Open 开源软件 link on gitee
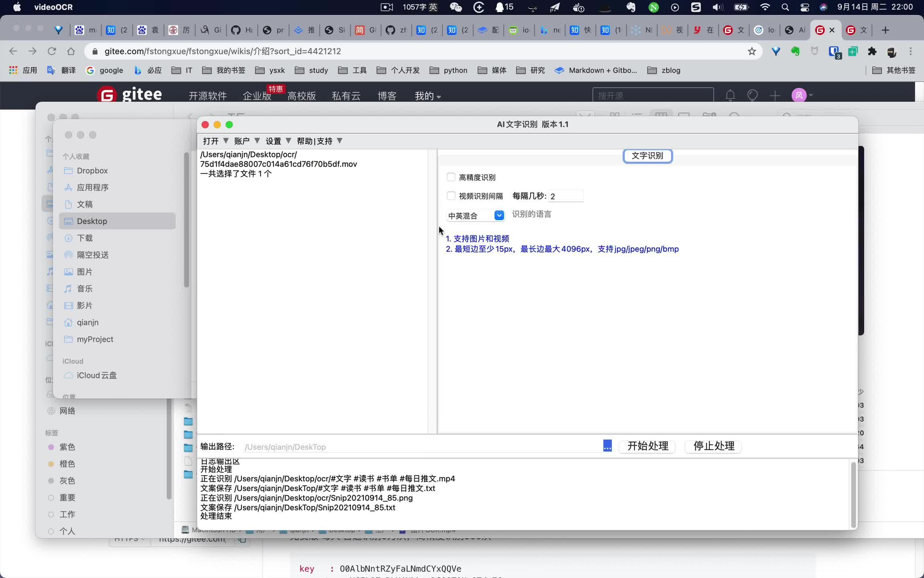Screen dimensions: 924x578 coord(208,96)
